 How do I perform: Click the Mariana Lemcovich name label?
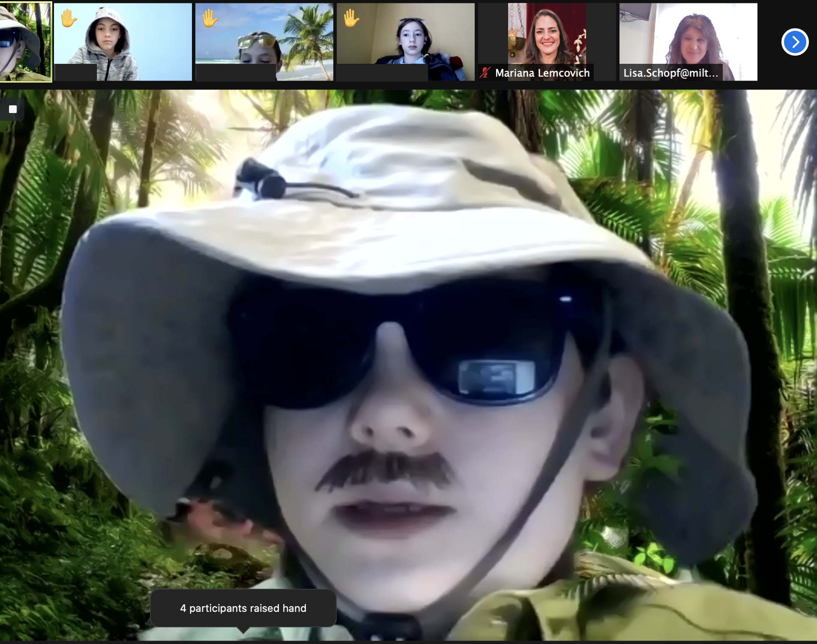click(x=542, y=73)
